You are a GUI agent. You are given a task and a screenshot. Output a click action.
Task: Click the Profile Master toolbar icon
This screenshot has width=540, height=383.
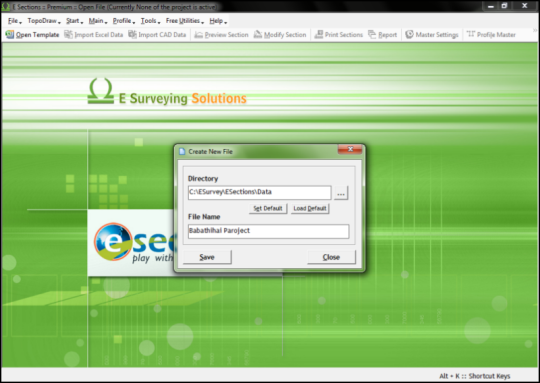point(471,34)
